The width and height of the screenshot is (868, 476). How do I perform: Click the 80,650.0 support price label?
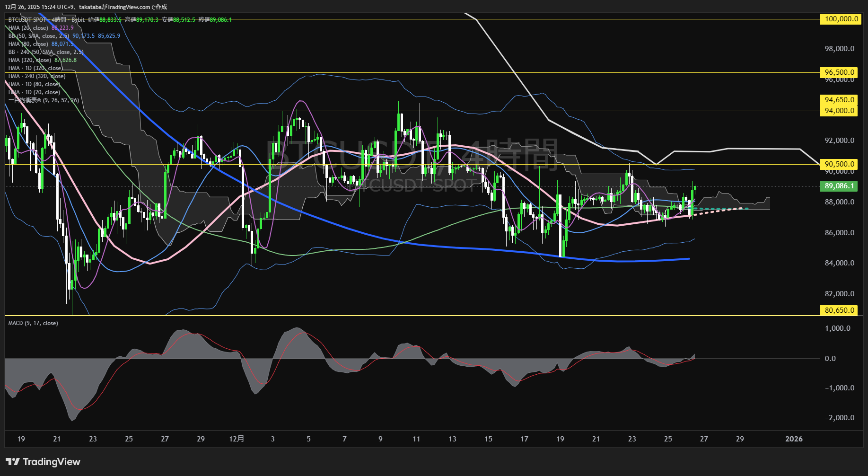point(840,310)
